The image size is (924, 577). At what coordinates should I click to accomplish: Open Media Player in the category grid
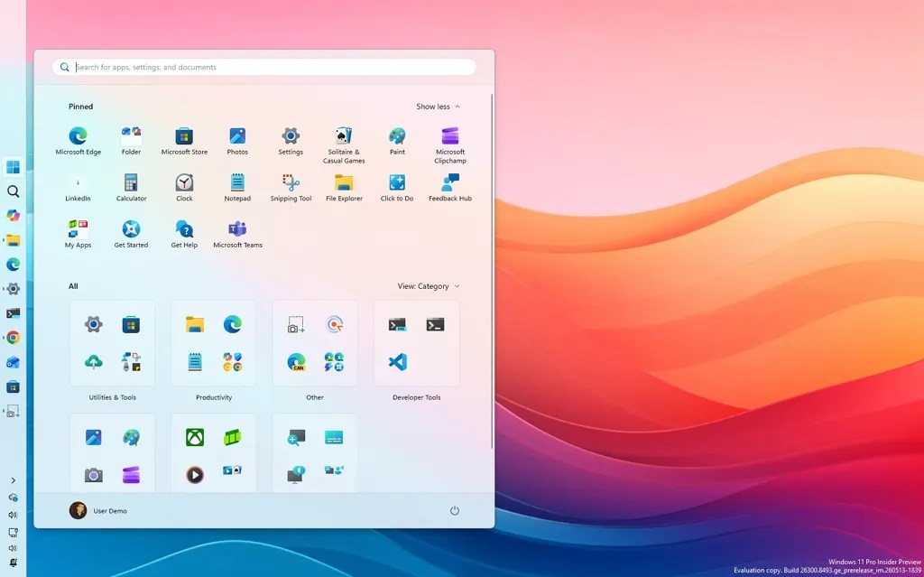(x=195, y=475)
